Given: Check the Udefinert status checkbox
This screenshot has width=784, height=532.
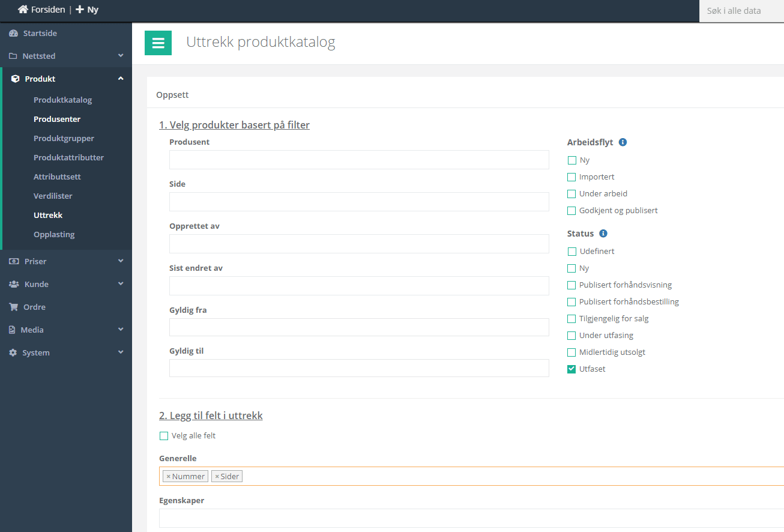Looking at the screenshot, I should (x=571, y=252).
